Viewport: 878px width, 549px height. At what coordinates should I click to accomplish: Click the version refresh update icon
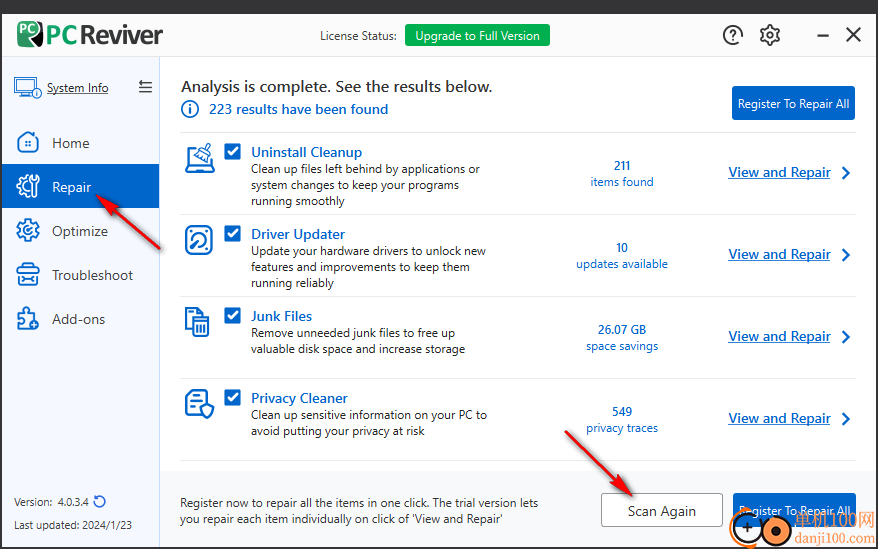pos(100,501)
